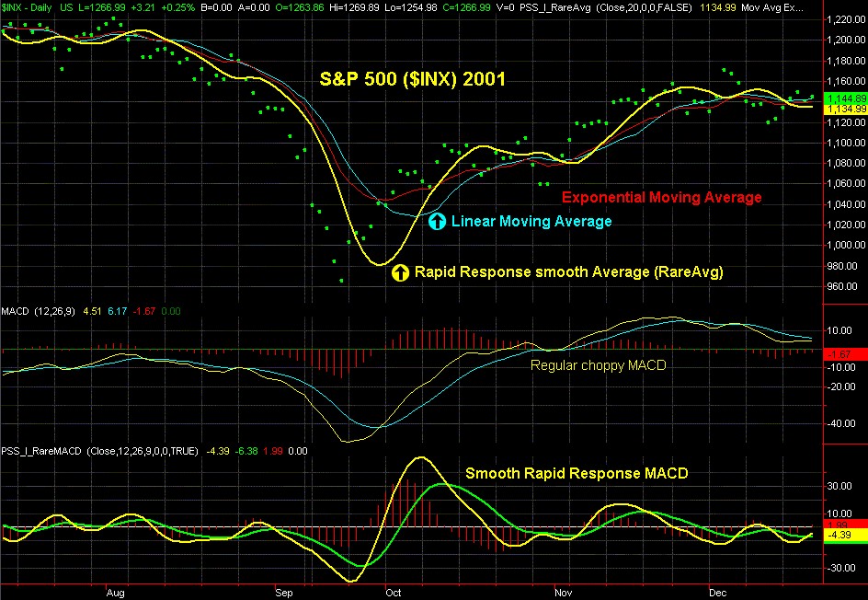Click the last price "L=1266.99"
Screen dimensions: 868x600
(101, 7)
